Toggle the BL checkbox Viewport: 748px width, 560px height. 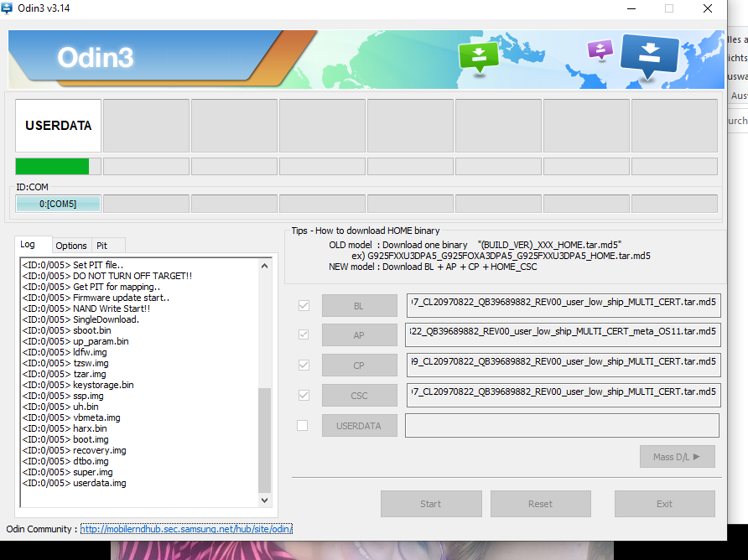(304, 305)
